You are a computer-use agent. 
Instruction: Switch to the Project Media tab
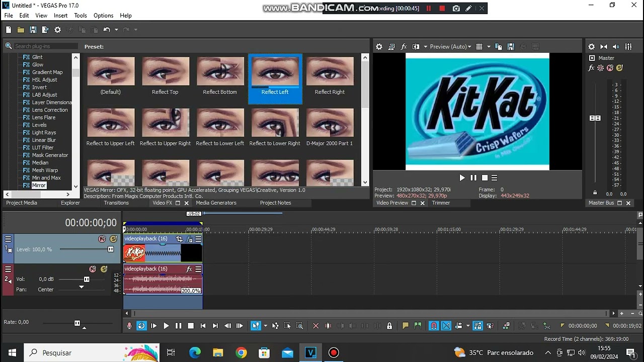tap(22, 203)
